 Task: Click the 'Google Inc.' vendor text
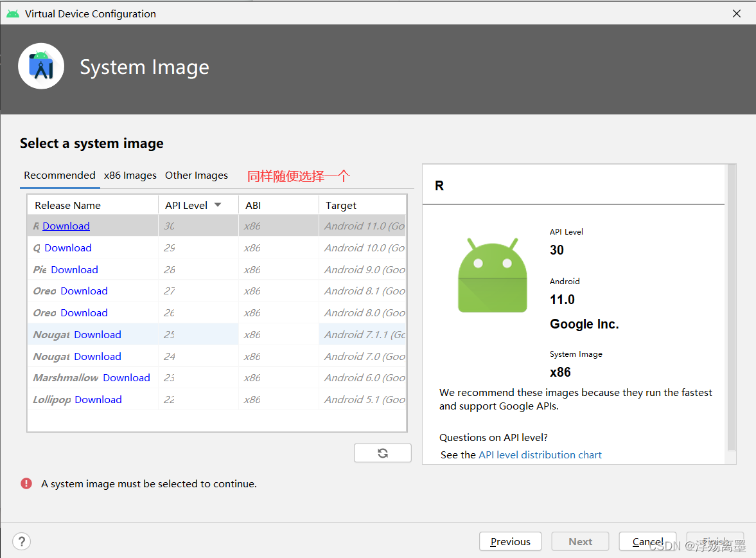[x=584, y=324]
